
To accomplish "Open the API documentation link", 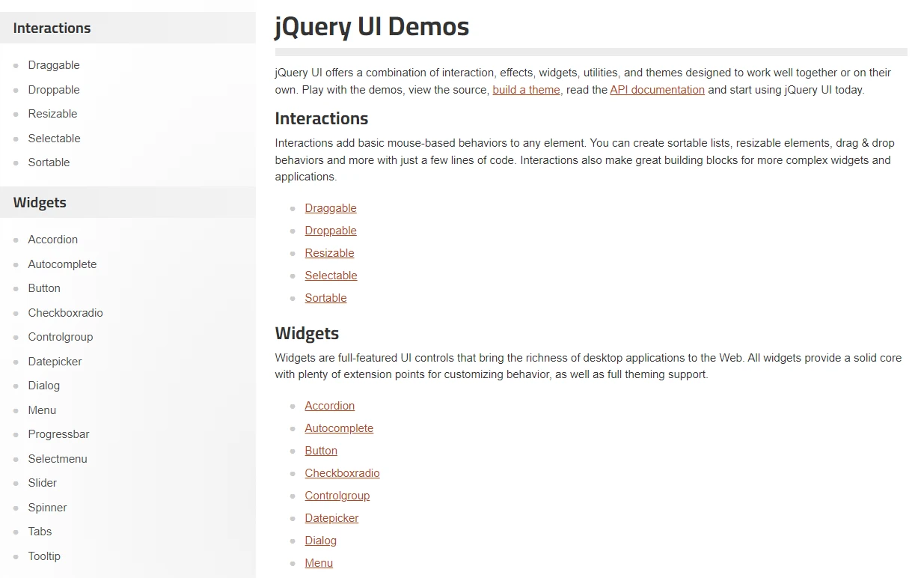I will click(657, 89).
